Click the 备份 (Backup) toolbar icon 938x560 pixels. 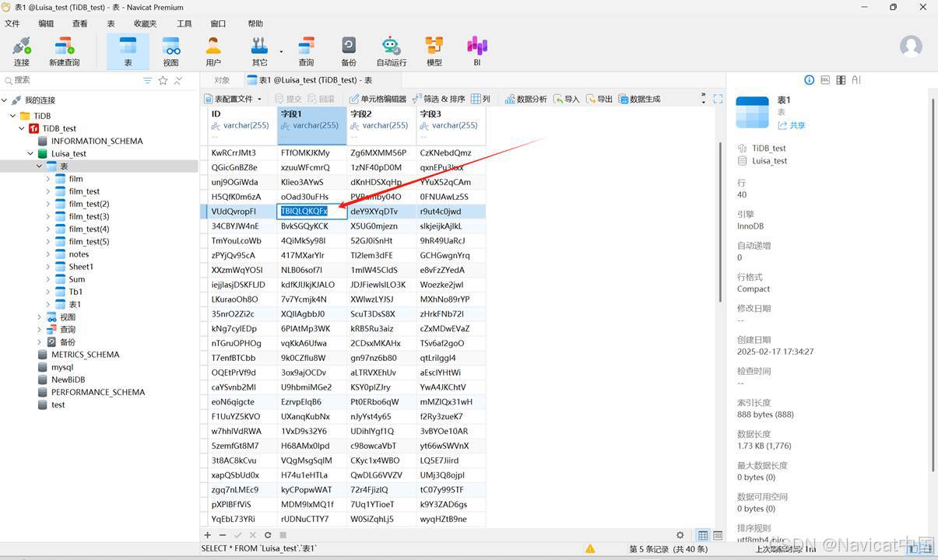tap(349, 51)
